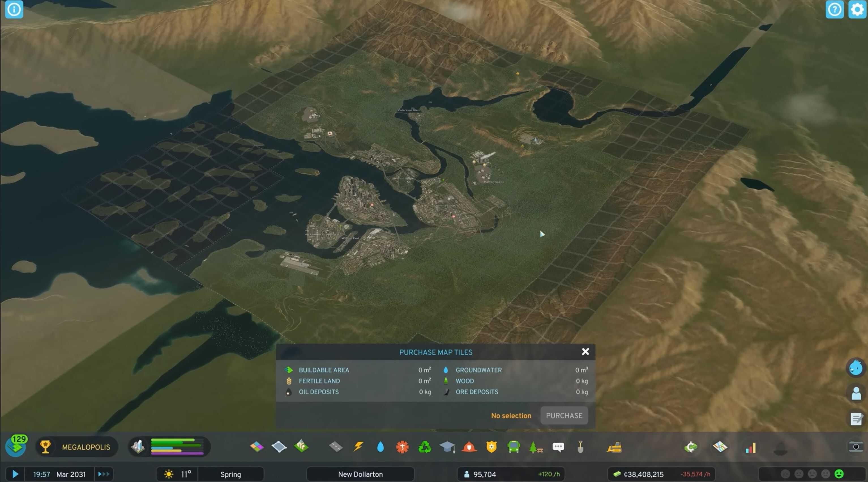
Task: Open the Statistics bar chart panel
Action: pyautogui.click(x=751, y=447)
